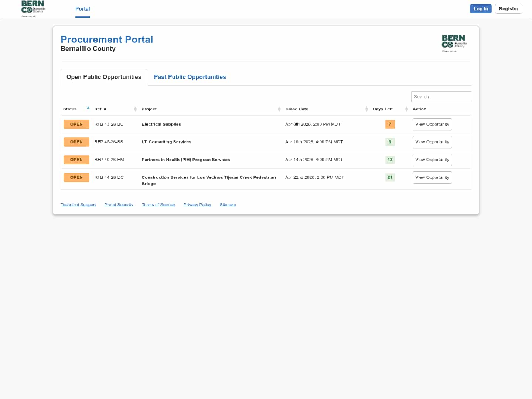Sort table by Status column arrow
Viewport: 532px width, 399px height.
pos(88,108)
